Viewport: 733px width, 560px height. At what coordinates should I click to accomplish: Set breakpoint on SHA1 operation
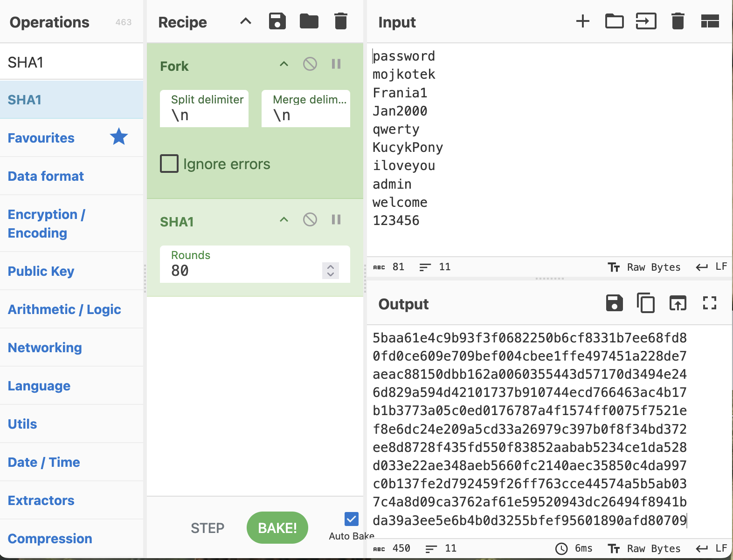pos(336,219)
